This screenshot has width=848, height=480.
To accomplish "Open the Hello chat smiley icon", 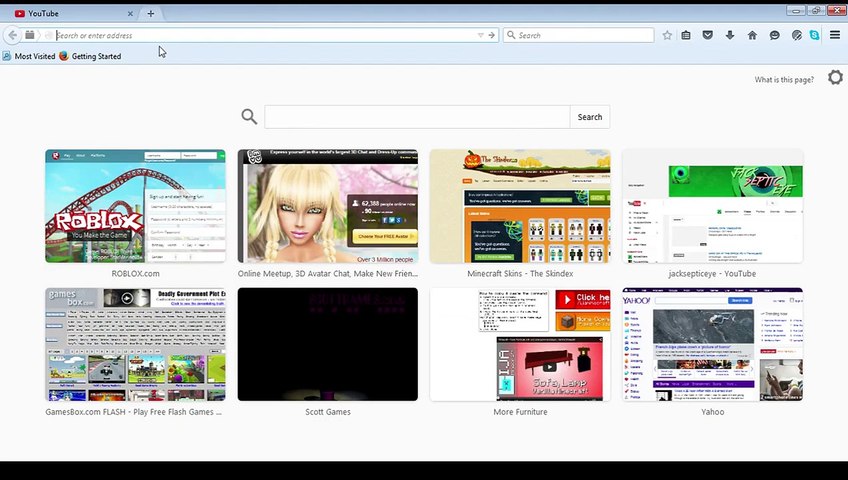I will [x=774, y=35].
